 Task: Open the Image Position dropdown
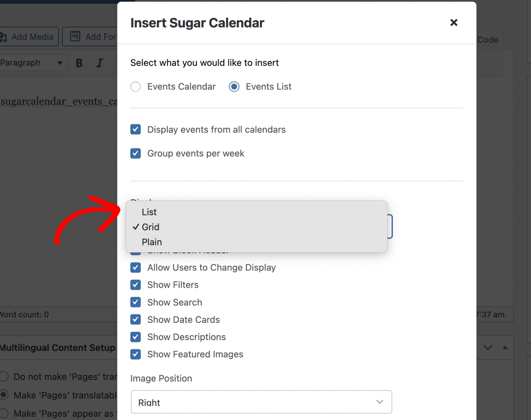(x=261, y=402)
